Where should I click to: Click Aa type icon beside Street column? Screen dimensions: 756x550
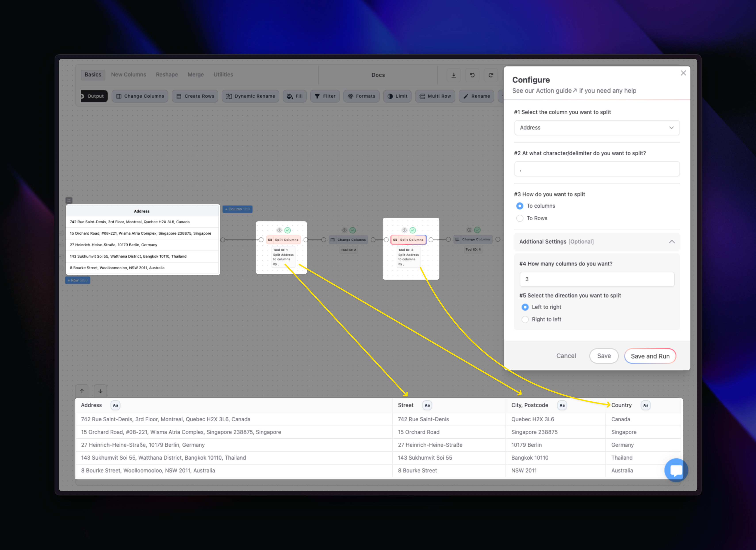point(427,405)
